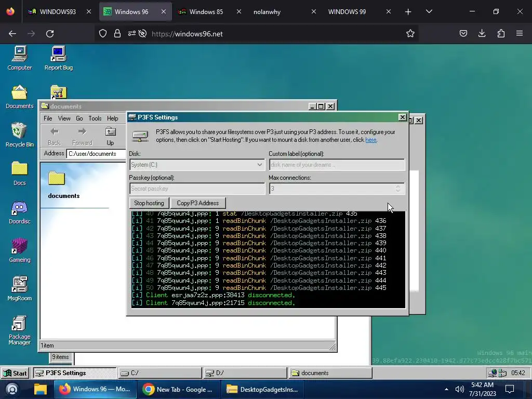Open the File menu in documents window
This screenshot has width=532, height=399.
[x=48, y=118]
